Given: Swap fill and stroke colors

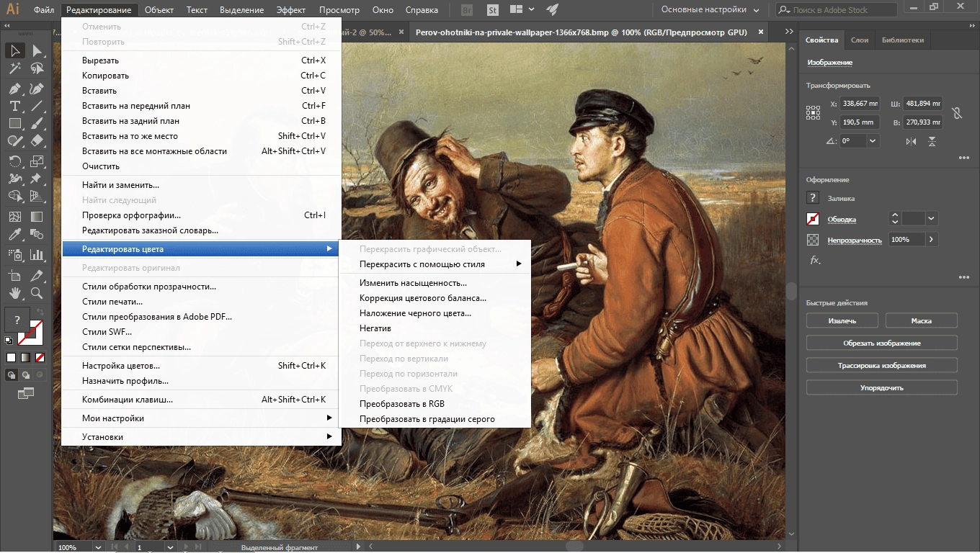Looking at the screenshot, I should pos(40,312).
